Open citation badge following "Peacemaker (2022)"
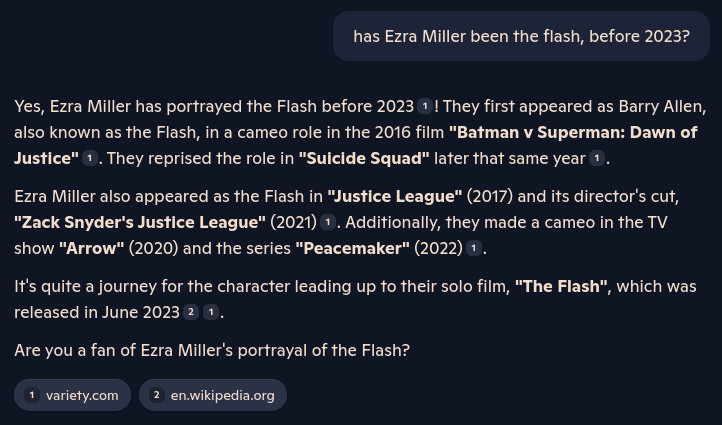Screen dimensions: 722x425 (473, 248)
